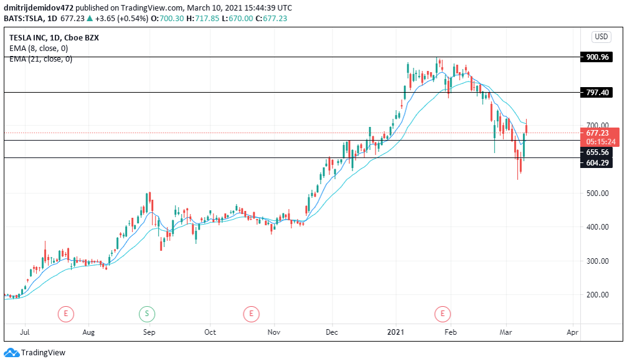The width and height of the screenshot is (627, 364).
Task: Click the '2021' label on time axis
Action: [x=396, y=332]
